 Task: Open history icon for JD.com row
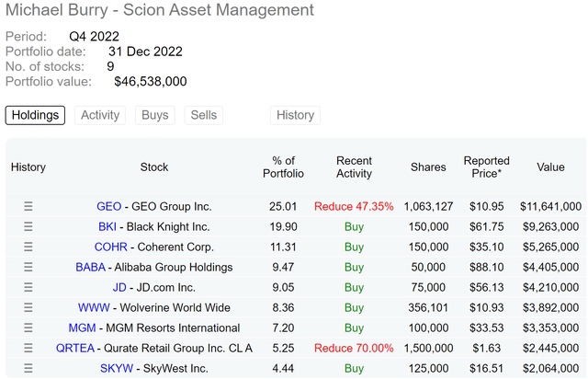point(28,287)
